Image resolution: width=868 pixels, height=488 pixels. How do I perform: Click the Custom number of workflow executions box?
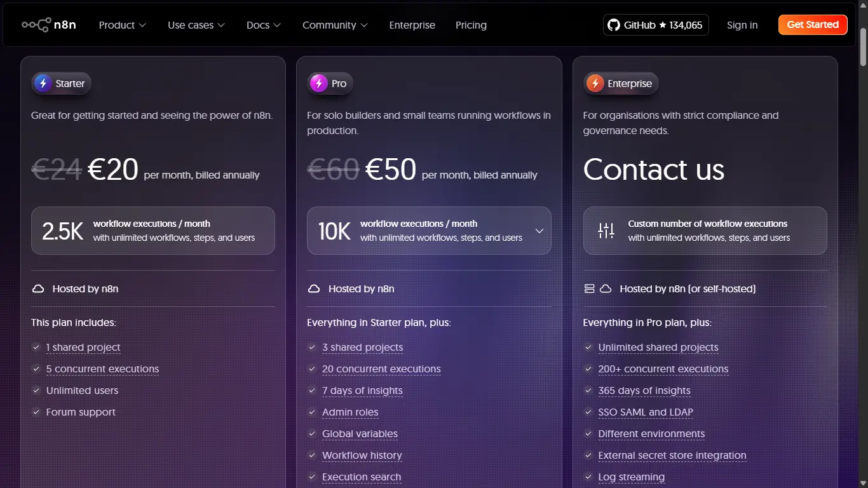[705, 231]
